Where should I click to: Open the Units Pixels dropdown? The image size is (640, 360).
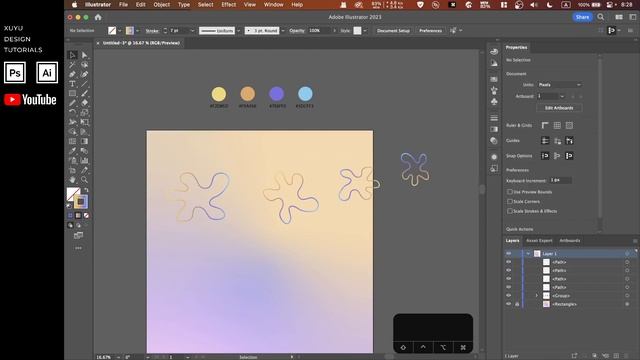[559, 84]
